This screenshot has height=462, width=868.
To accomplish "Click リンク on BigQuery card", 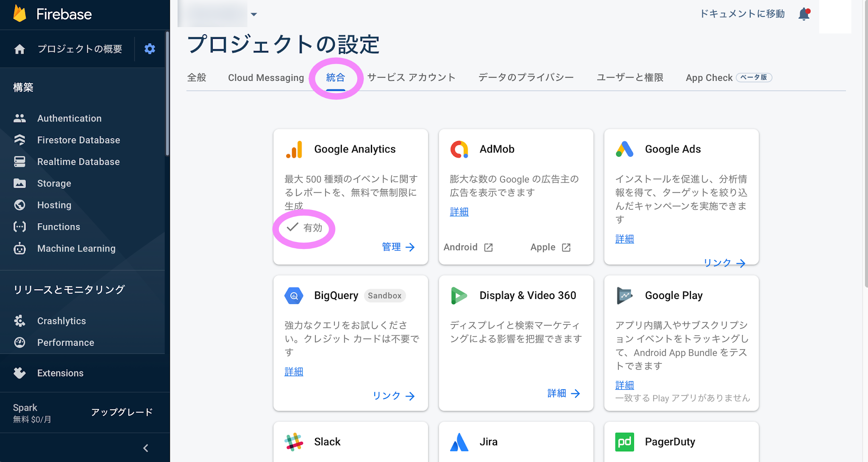I will tap(394, 396).
